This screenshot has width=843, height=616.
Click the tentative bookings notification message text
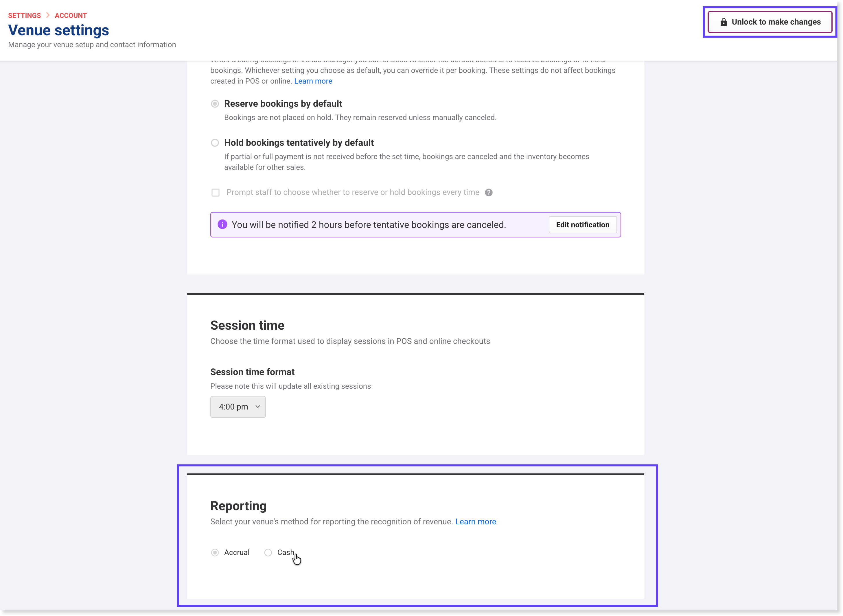coord(369,225)
